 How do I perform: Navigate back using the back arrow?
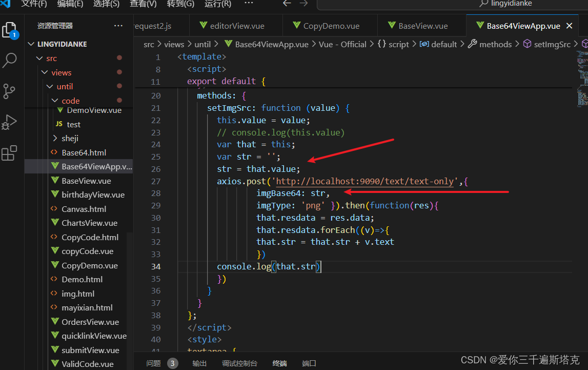point(287,4)
